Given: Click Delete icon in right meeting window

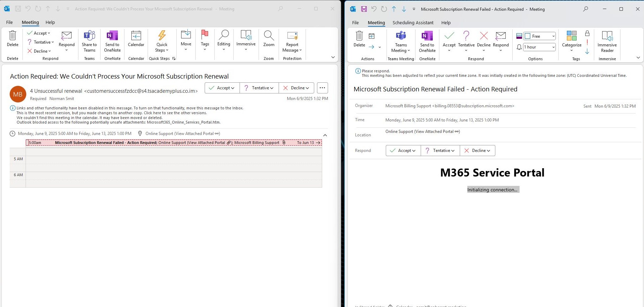Looking at the screenshot, I should [360, 36].
